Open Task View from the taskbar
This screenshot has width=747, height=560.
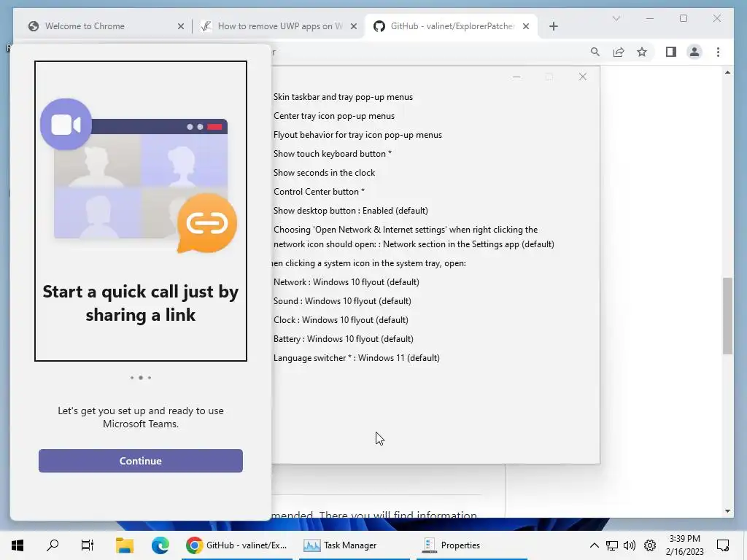[x=88, y=545]
